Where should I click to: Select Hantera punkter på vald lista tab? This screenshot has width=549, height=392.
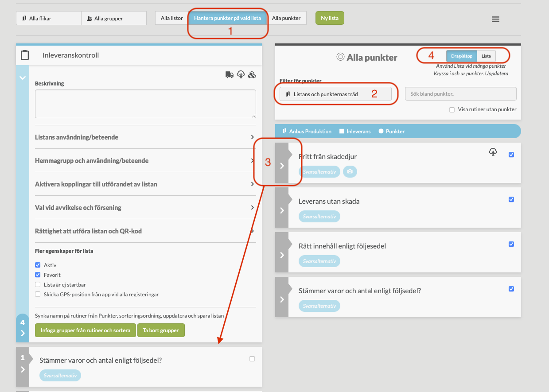[227, 18]
